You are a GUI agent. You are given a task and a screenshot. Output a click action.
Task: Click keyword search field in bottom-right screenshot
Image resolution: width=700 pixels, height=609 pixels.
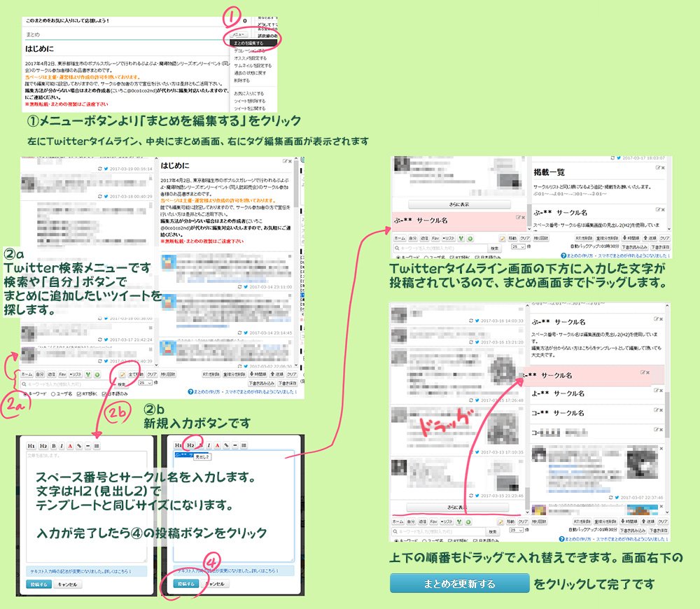tap(438, 532)
